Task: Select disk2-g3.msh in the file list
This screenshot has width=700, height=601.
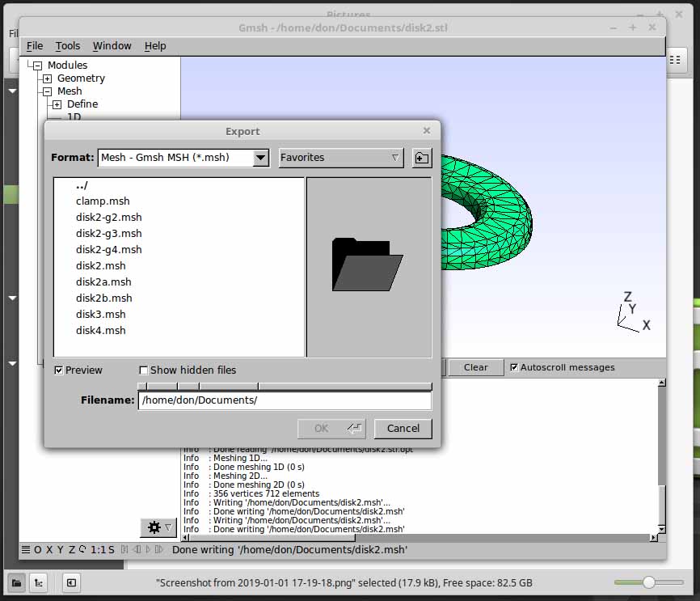Action: [x=179, y=233]
